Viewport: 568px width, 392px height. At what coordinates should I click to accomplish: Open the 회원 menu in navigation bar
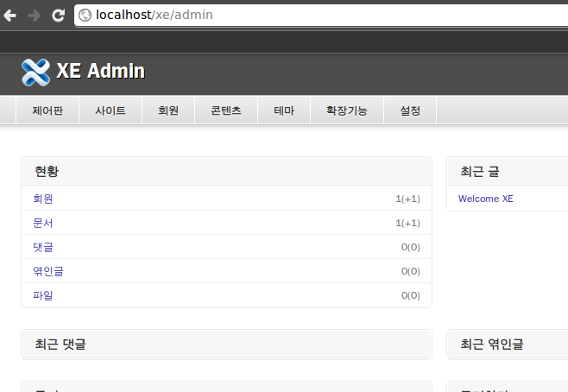pyautogui.click(x=168, y=111)
